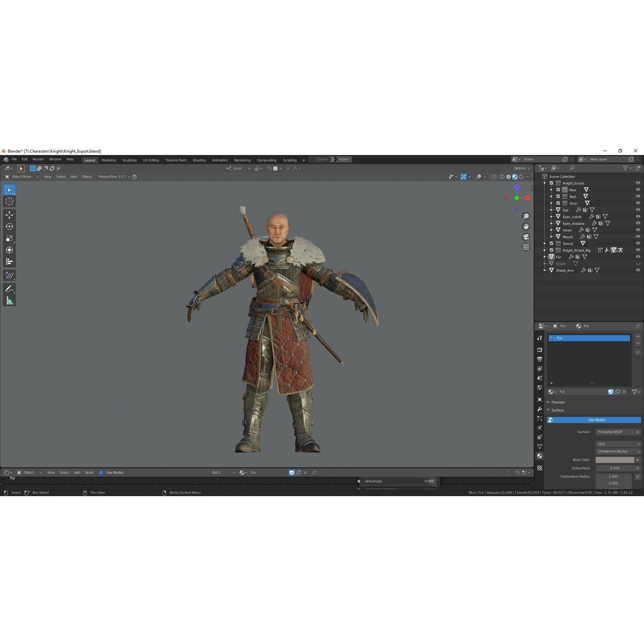Hide the Fur object in outliner
This screenshot has height=644, width=644.
pyautogui.click(x=638, y=256)
